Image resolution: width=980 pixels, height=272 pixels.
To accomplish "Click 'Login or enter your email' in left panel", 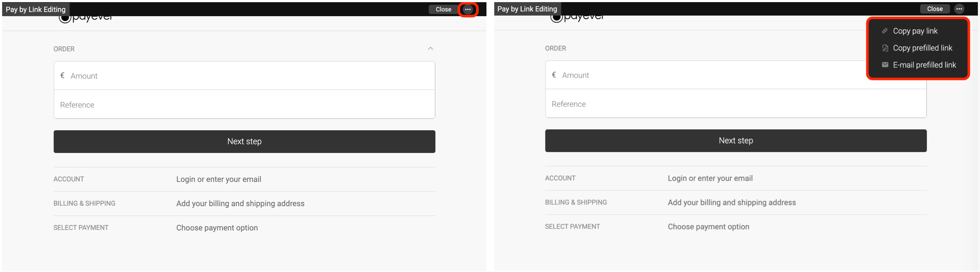I will [218, 179].
